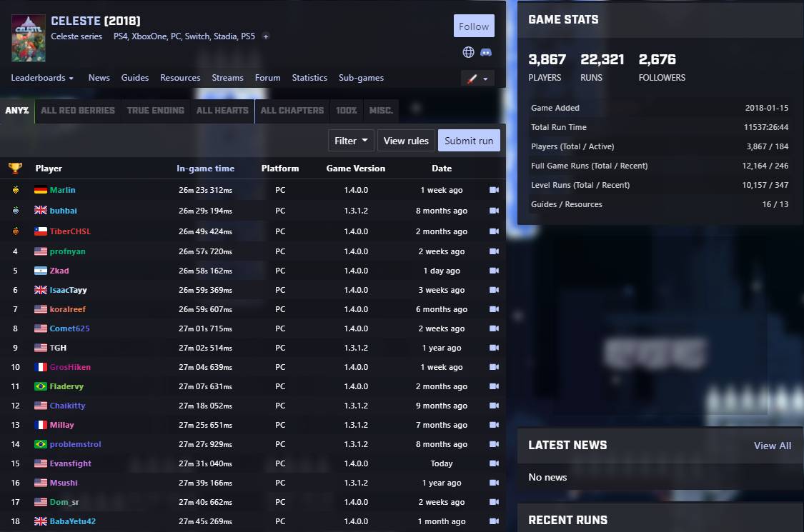Open the Leaderboards dropdown menu
This screenshot has height=532, width=804.
click(42, 78)
